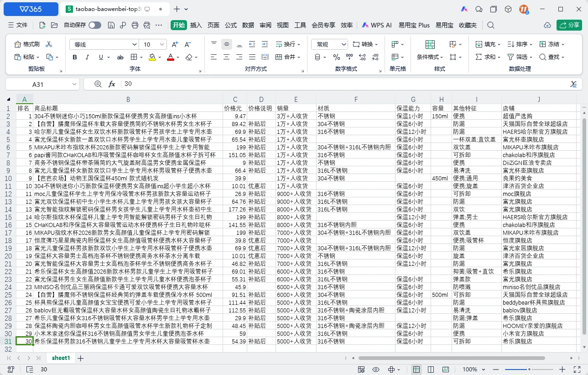Open the File (文件) menu
The height and width of the screenshot is (375, 588).
(18, 25)
